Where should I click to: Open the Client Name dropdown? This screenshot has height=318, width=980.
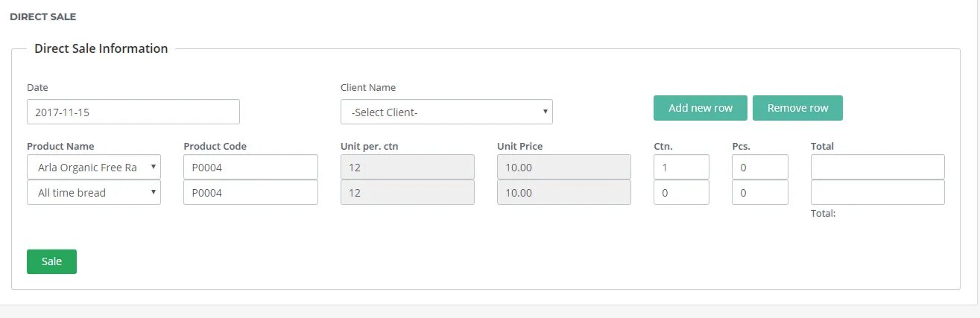(446, 112)
